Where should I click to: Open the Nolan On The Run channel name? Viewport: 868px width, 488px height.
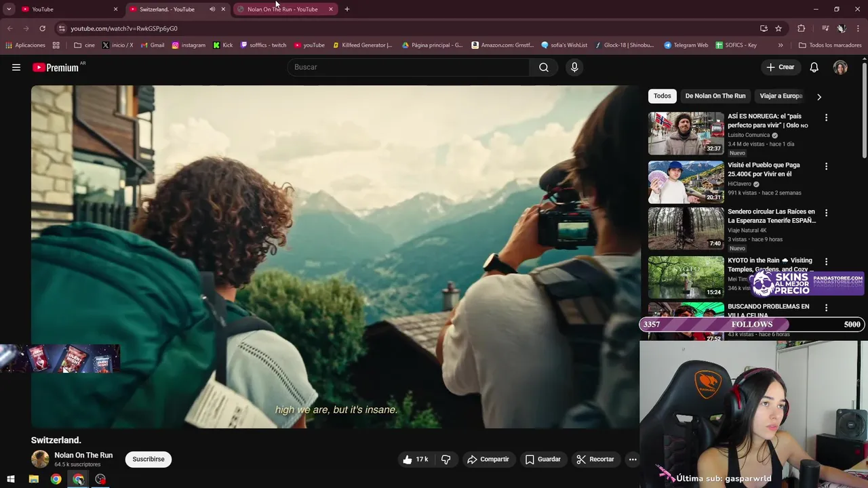[x=83, y=455]
